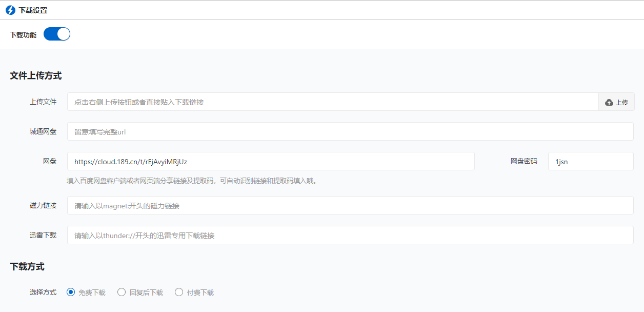Select the 免费下载 radio button

tap(71, 292)
